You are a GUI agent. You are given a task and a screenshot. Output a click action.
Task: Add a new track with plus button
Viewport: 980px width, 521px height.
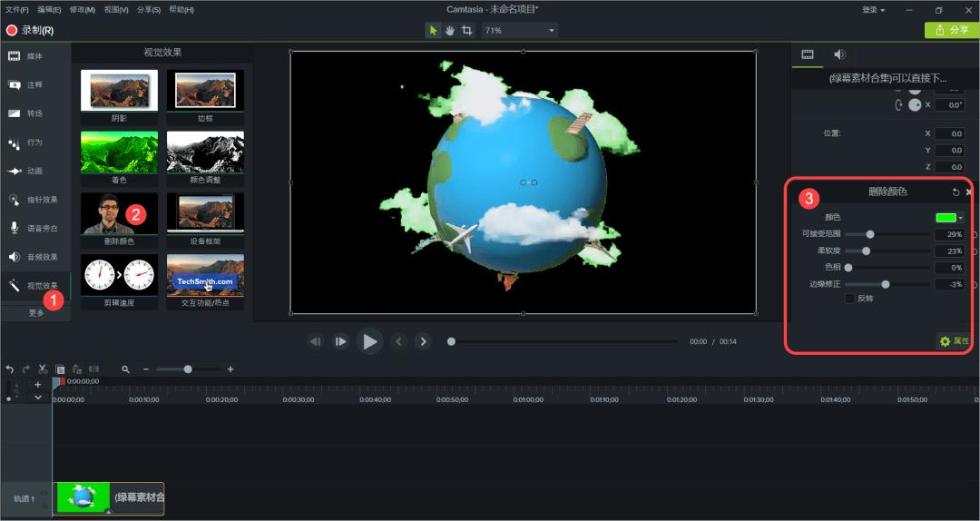(x=37, y=385)
